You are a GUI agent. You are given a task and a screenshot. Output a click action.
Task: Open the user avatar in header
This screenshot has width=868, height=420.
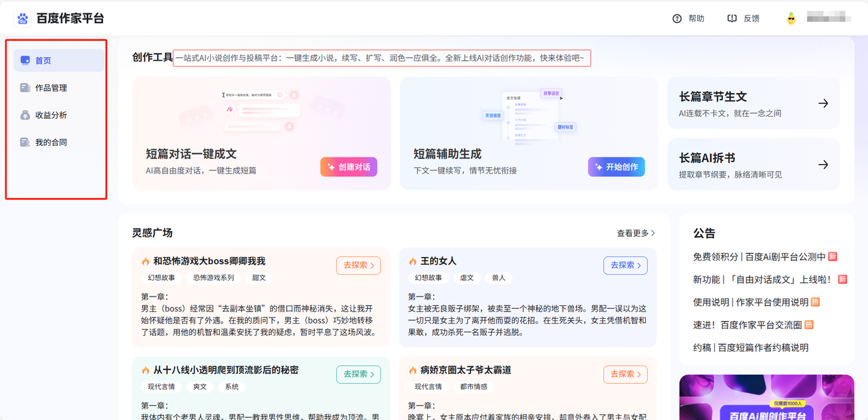[x=791, y=18]
